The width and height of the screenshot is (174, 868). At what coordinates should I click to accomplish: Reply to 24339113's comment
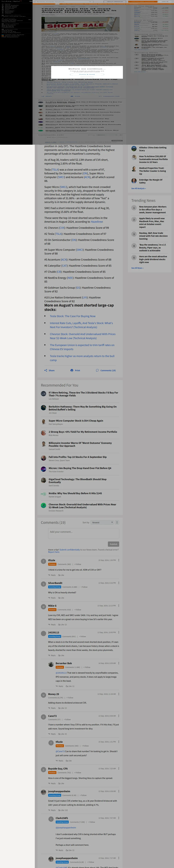[x=52, y=655]
